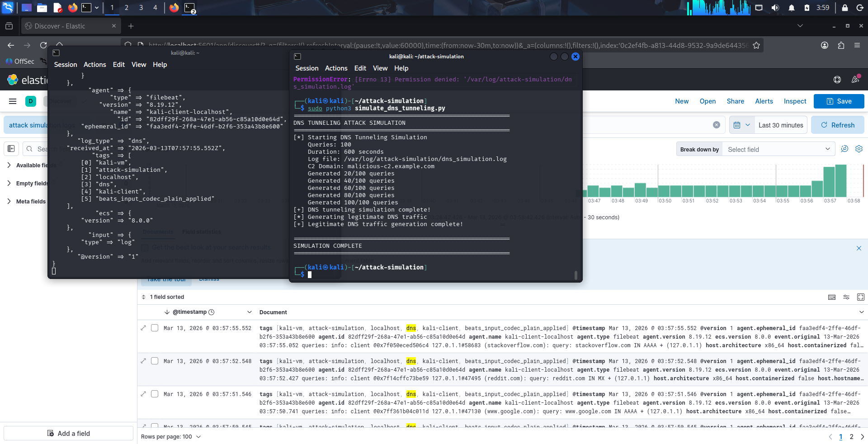Toggle the Kibana main navigation menu
This screenshot has height=444, width=868.
pos(13,101)
